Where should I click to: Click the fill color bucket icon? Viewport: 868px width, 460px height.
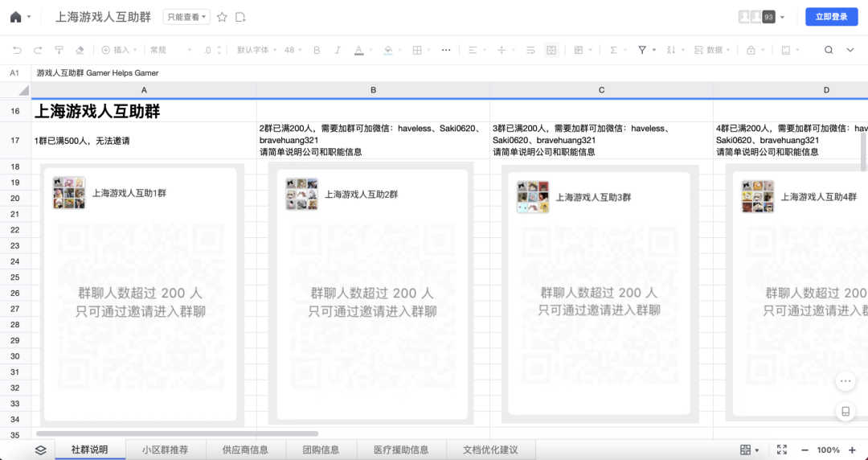tap(388, 50)
